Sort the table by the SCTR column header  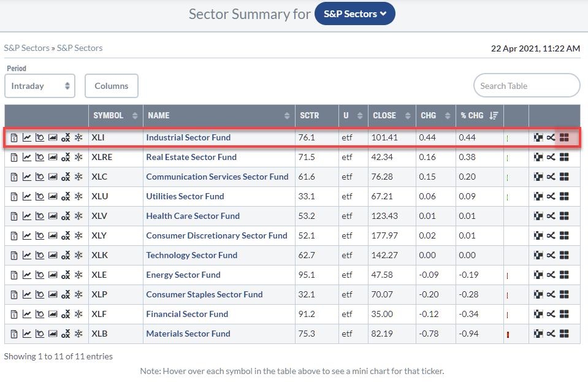(x=316, y=115)
